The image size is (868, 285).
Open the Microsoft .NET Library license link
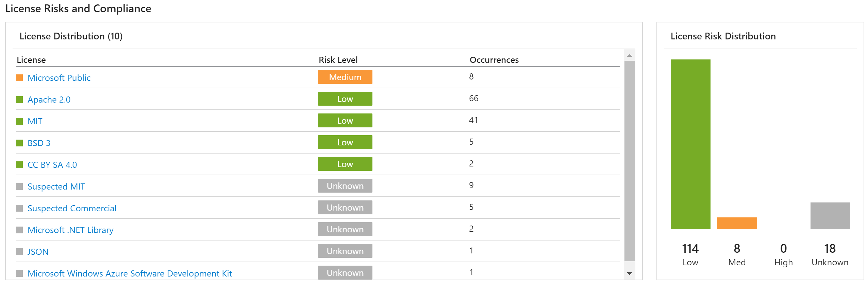coord(70,230)
